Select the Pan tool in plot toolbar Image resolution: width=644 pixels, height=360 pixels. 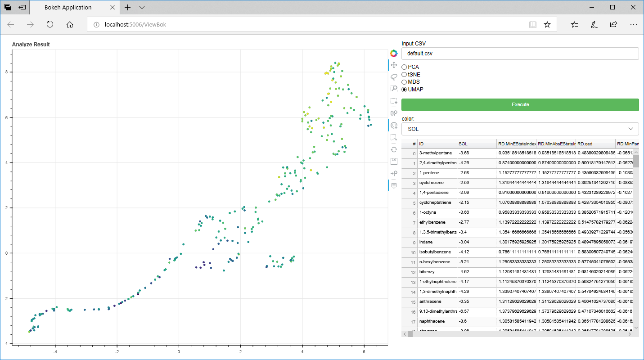click(394, 65)
